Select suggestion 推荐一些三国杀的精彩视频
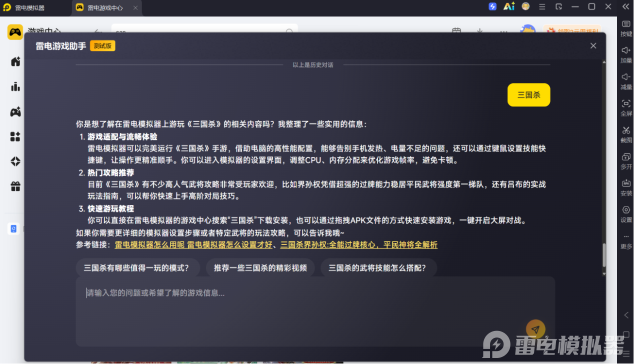Viewport: 634px width, 364px height. [260, 267]
